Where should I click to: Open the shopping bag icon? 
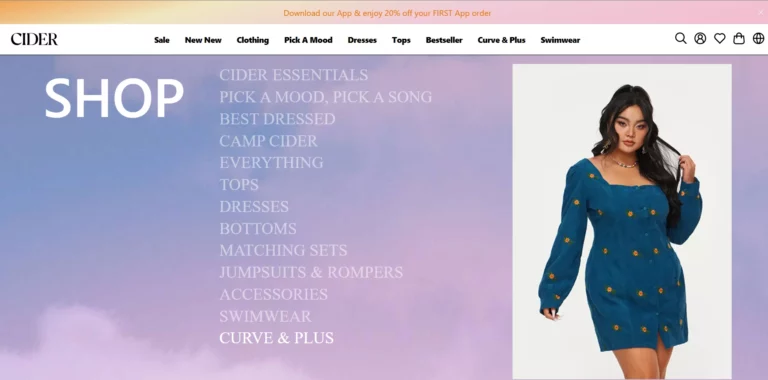click(739, 38)
